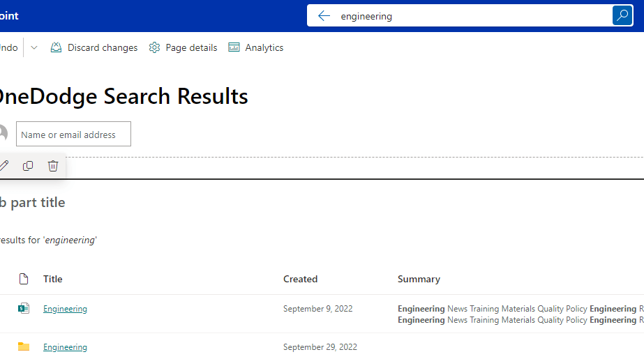Open the Engineering folder result link
Image resolution: width=644 pixels, height=359 pixels.
[65, 347]
